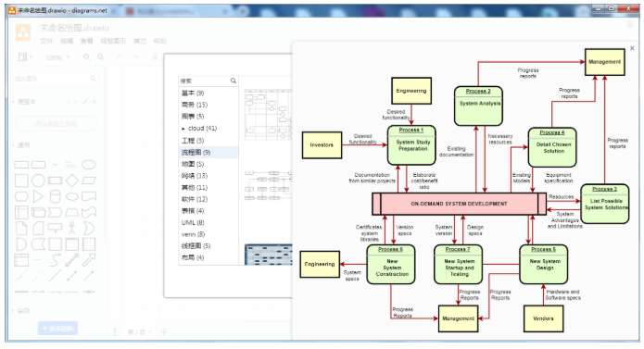This screenshot has height=349, width=644.
Task: Click the draw.io logo icon
Action: click(23, 32)
